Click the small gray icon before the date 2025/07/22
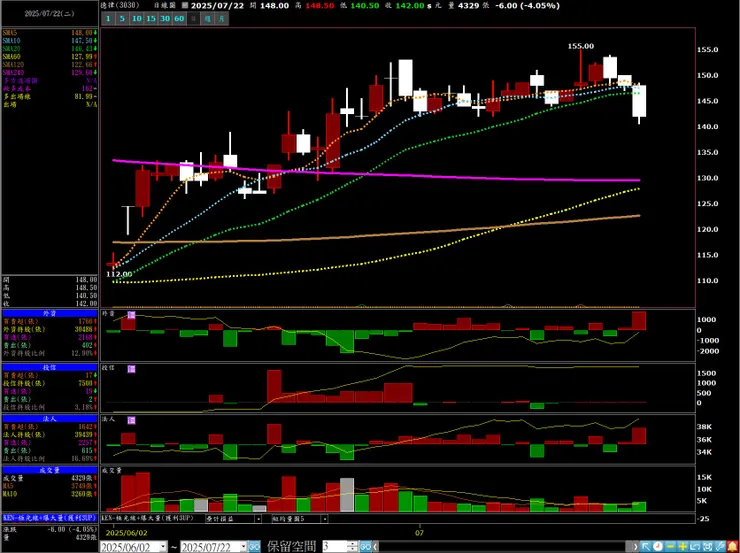Viewport: 740px width, 553px height. (185, 4)
